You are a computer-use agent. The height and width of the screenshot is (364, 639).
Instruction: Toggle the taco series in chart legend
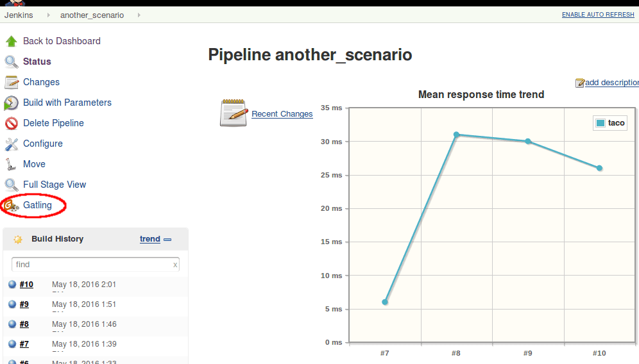coord(609,123)
